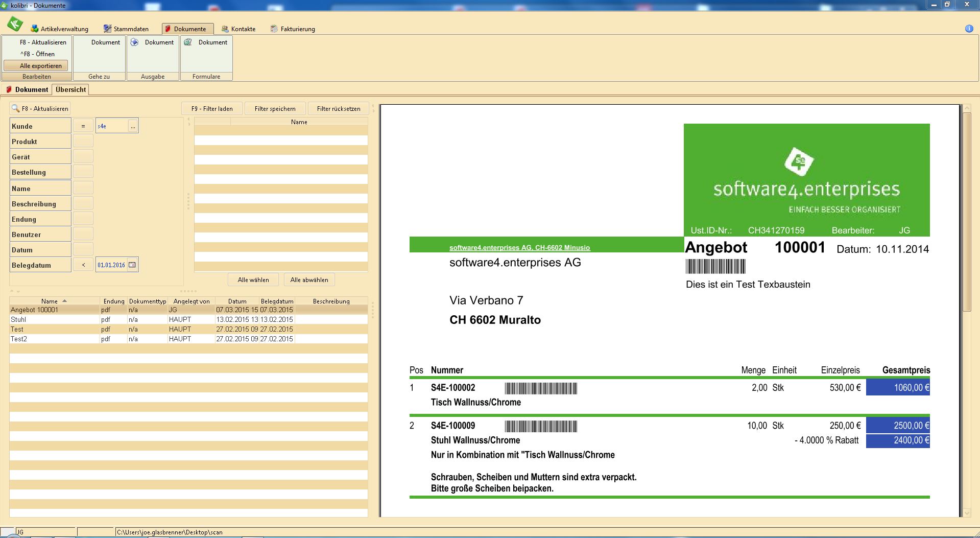
Task: Click the document preview vertical scrollbar
Action: [x=966, y=212]
